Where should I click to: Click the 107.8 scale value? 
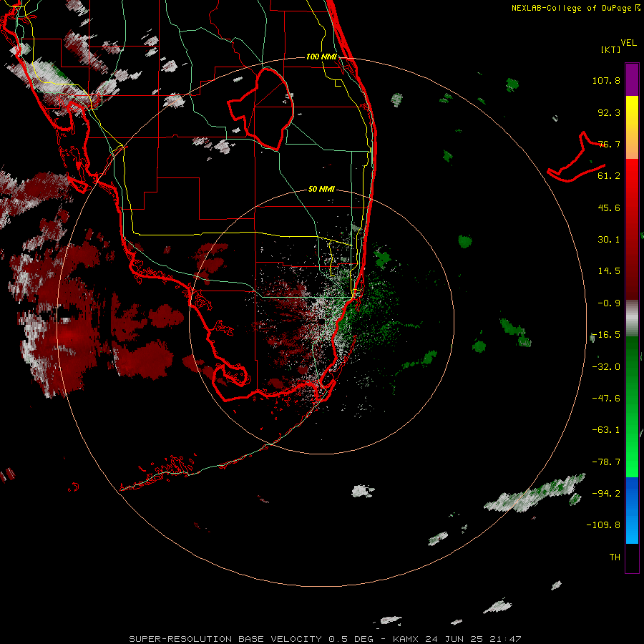(606, 80)
